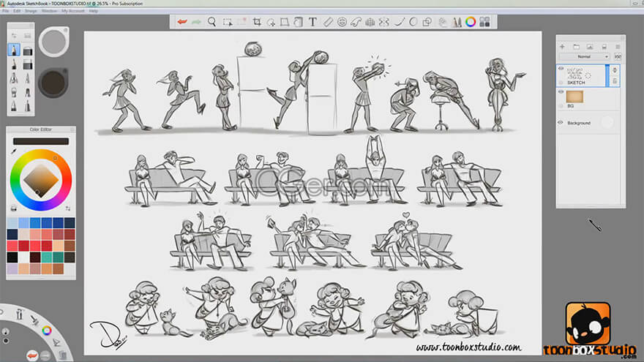Add a layer group folder icon
The image size is (644, 362).
coord(576,47)
